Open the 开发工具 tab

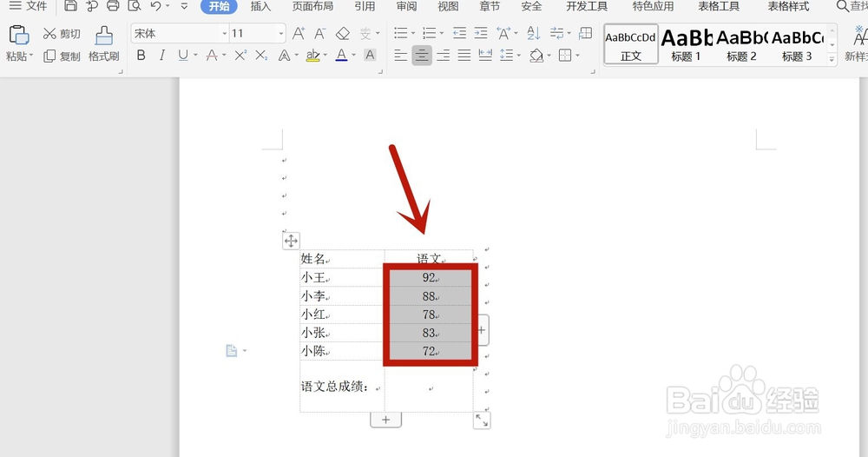pos(587,7)
